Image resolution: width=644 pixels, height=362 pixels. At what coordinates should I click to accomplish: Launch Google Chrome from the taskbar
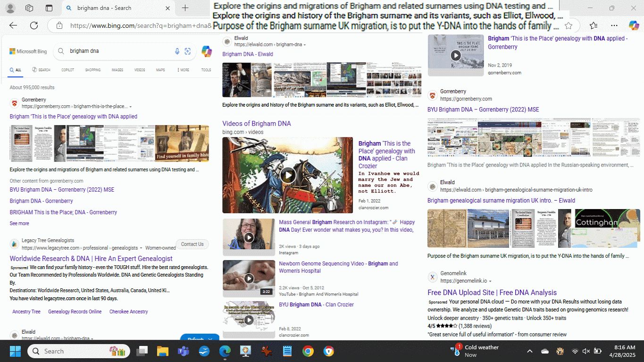tap(308, 351)
